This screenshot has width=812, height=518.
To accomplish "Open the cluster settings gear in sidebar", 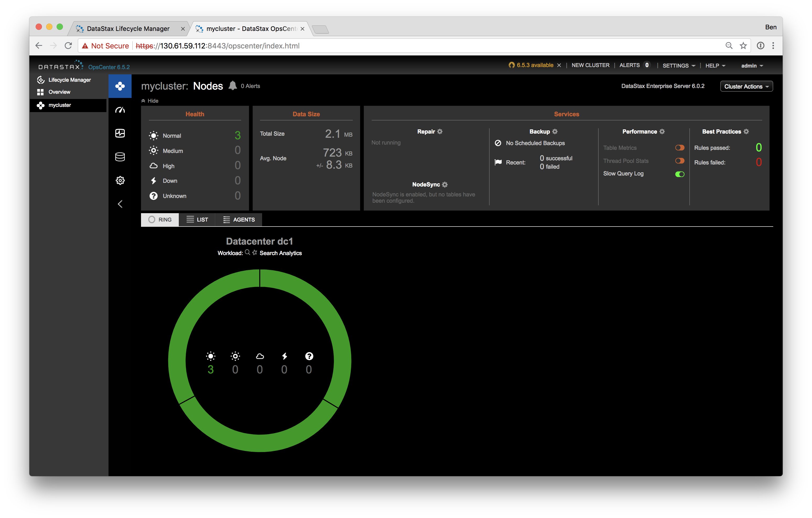I will tap(120, 180).
